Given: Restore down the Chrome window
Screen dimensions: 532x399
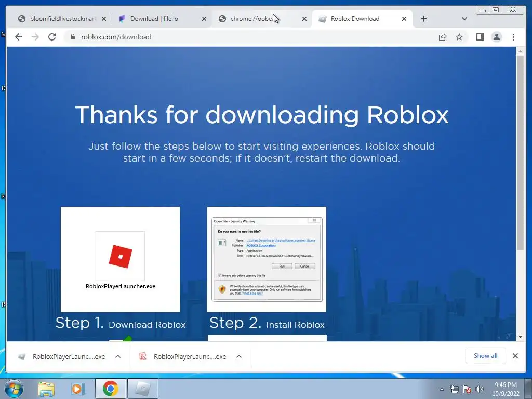Looking at the screenshot, I should coord(495,10).
